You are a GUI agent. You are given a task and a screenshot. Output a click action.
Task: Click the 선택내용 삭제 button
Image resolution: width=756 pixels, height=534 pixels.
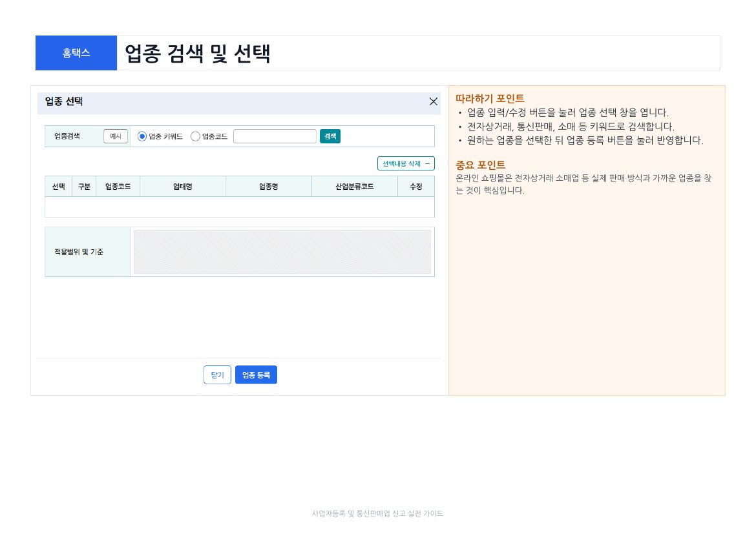coord(406,163)
